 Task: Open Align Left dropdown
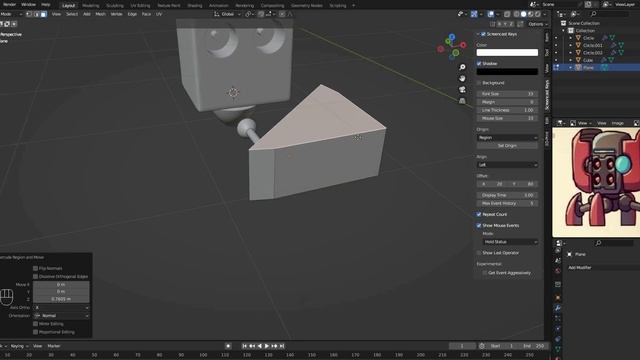(x=507, y=165)
